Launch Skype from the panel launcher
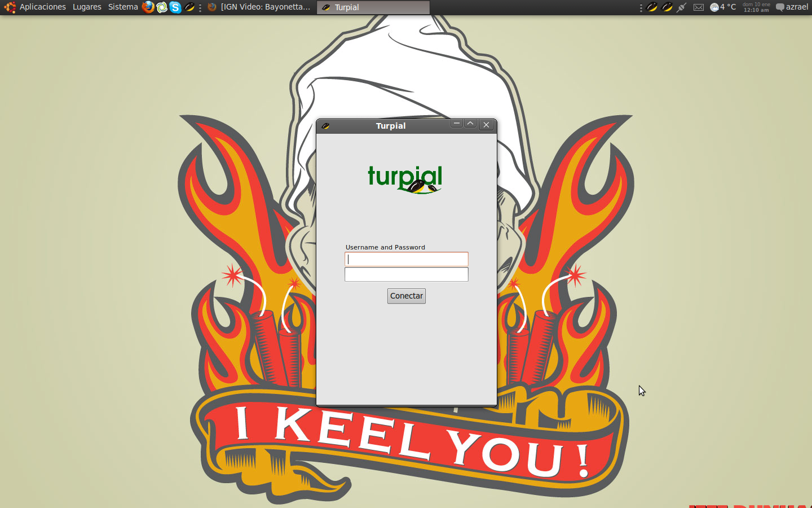 [175, 7]
